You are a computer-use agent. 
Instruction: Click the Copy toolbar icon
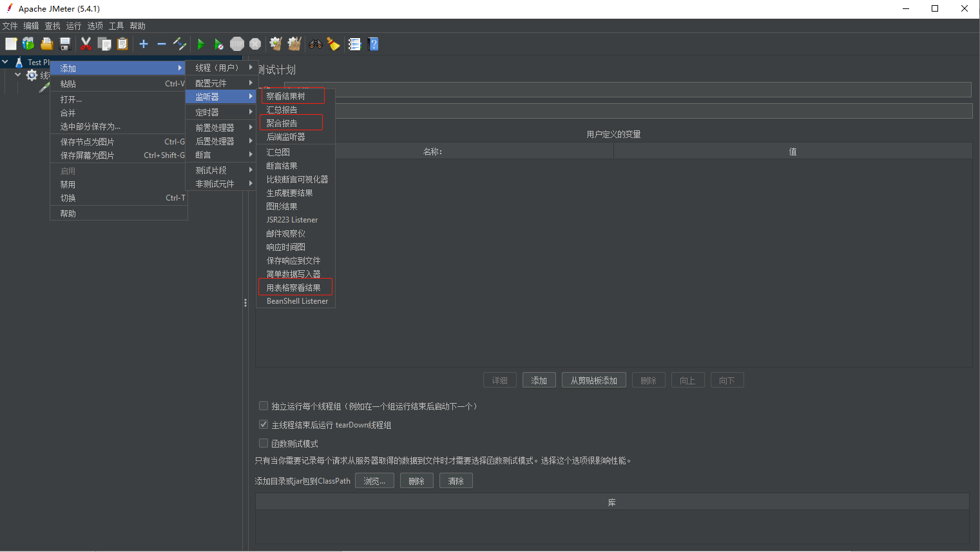[104, 44]
